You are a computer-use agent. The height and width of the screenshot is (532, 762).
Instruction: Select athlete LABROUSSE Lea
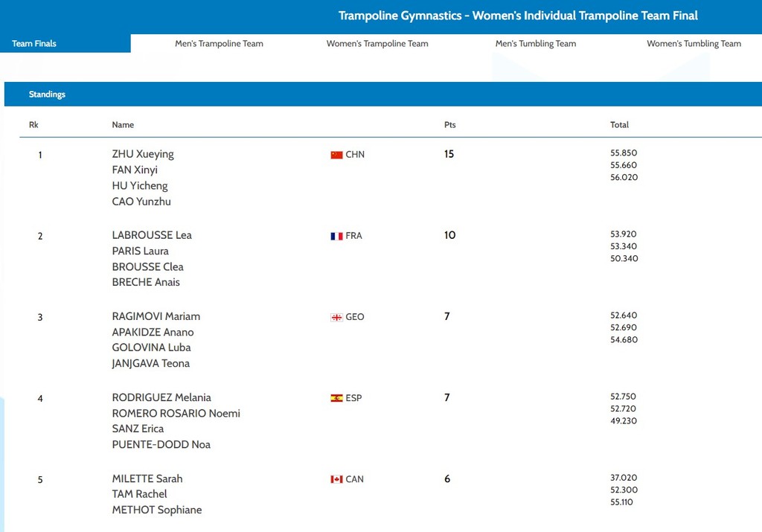(x=152, y=235)
